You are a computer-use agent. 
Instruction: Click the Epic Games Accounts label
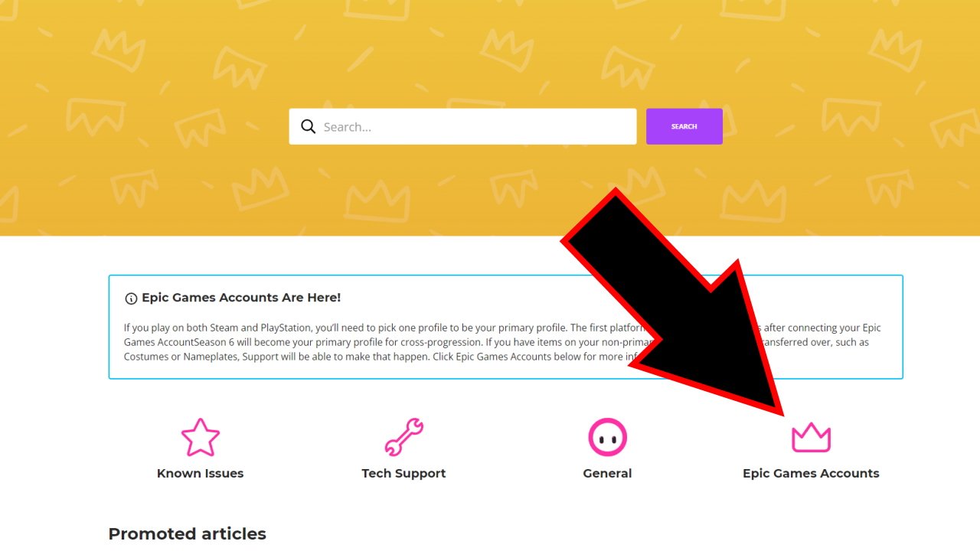pyautogui.click(x=811, y=473)
